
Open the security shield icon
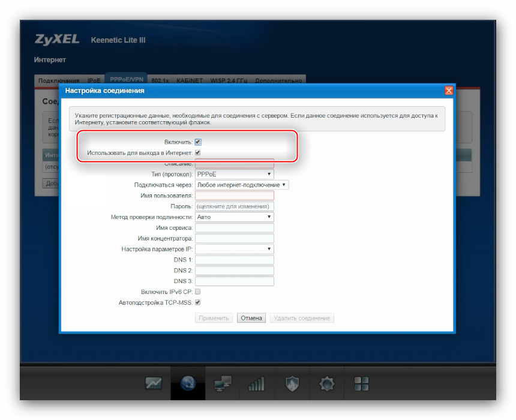point(292,384)
